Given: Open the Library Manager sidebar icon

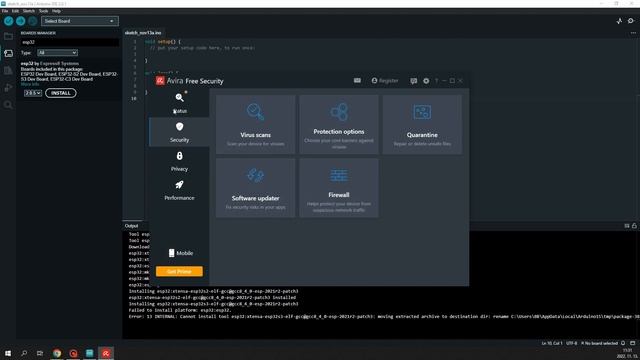Looking at the screenshot, I should tap(8, 71).
